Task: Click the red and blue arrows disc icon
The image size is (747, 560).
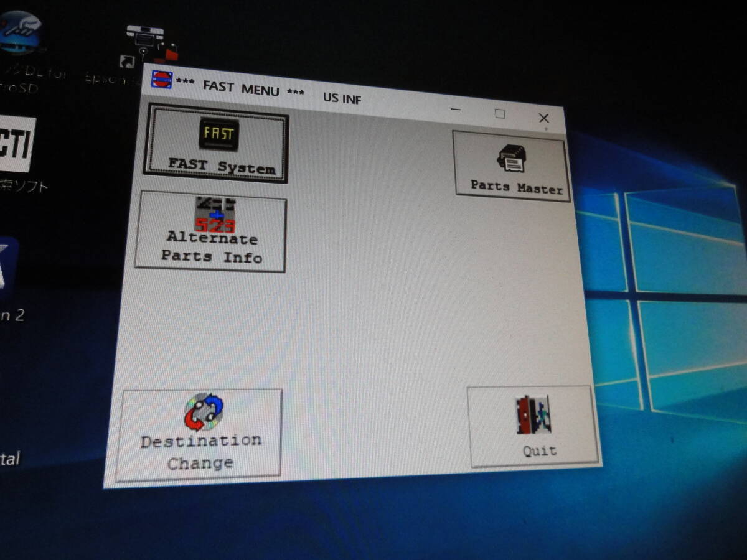Action: 204,412
